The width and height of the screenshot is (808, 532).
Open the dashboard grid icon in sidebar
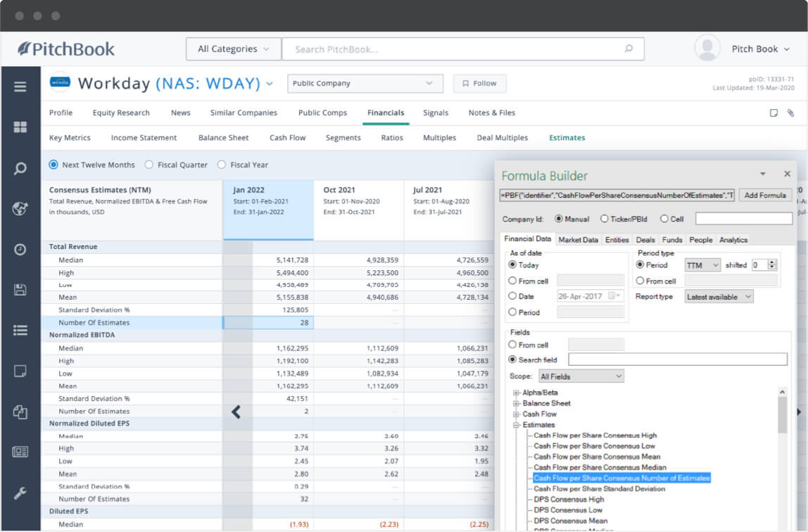pyautogui.click(x=21, y=128)
